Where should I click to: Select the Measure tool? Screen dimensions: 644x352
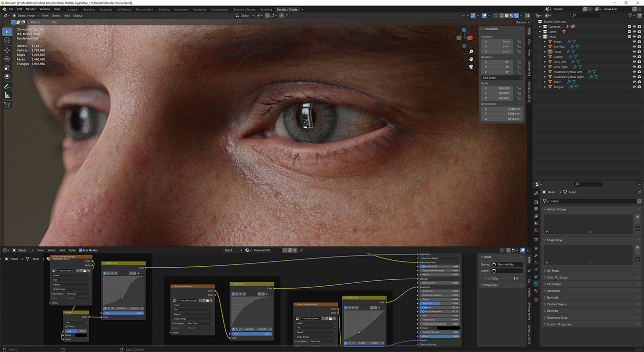[7, 95]
